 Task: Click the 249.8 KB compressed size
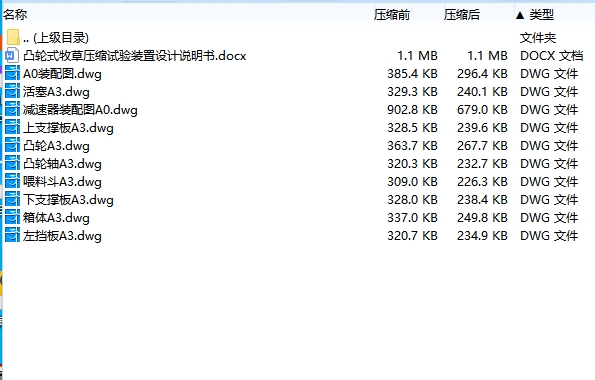coord(482,218)
